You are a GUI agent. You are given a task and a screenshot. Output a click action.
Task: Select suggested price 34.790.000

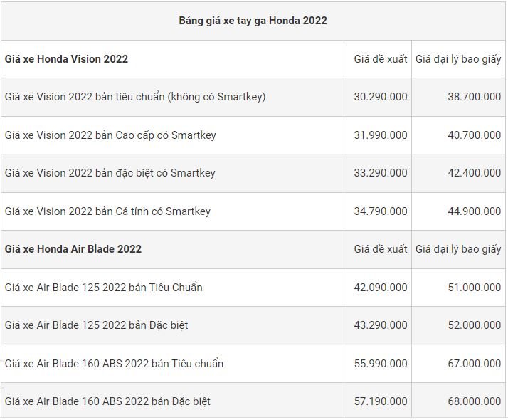(x=381, y=211)
